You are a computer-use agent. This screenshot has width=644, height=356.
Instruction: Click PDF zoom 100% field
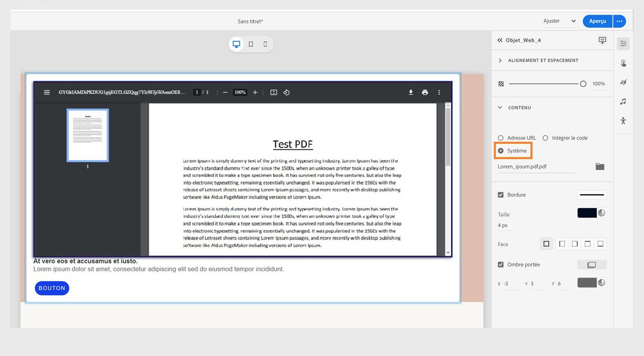point(240,92)
